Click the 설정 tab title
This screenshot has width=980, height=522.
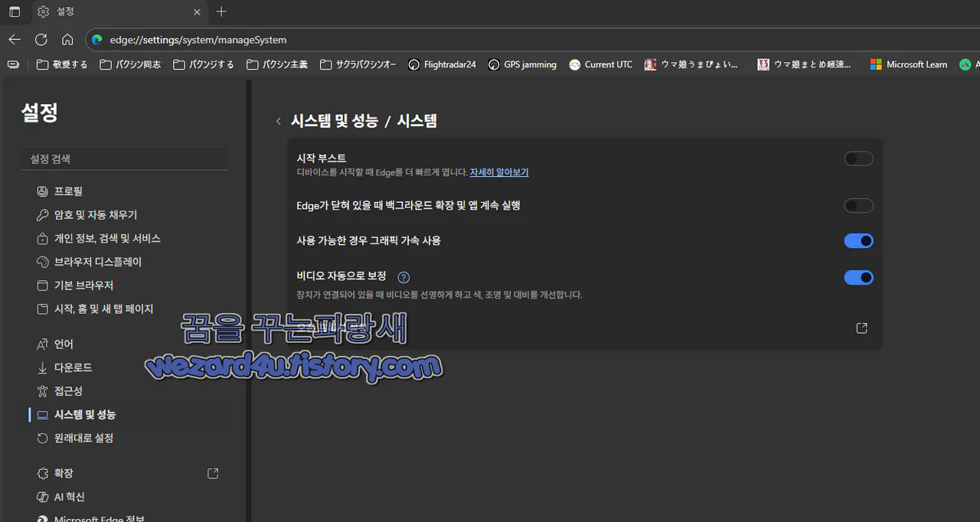[x=65, y=11]
